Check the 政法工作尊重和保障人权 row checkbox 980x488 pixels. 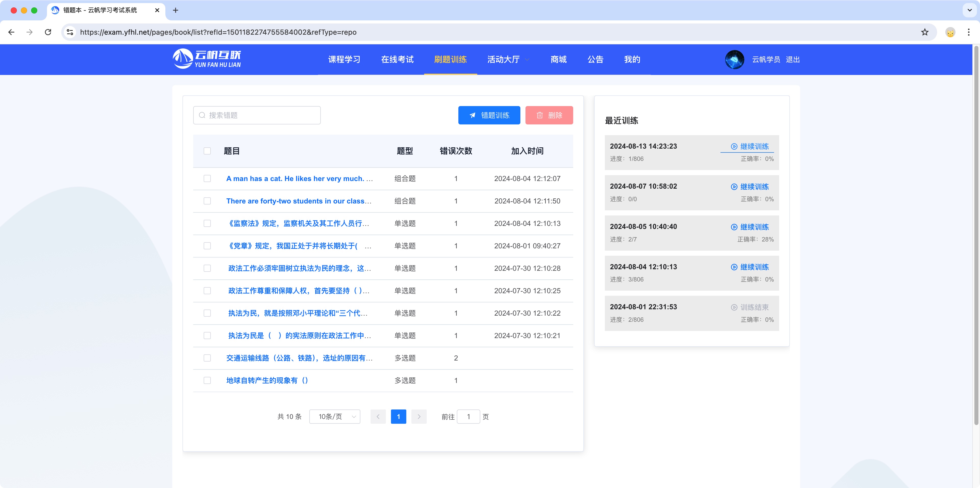[x=207, y=291]
